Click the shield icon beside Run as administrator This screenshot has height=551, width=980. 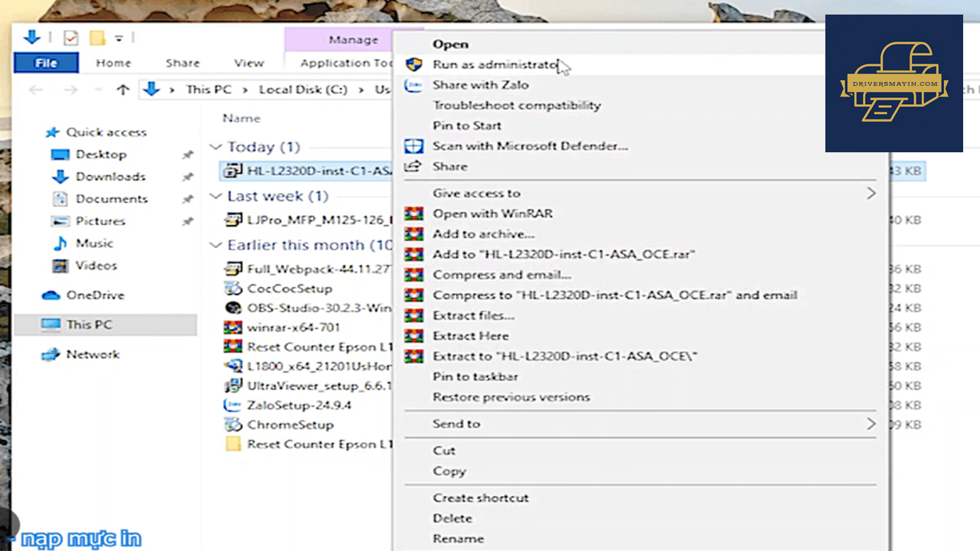click(413, 64)
